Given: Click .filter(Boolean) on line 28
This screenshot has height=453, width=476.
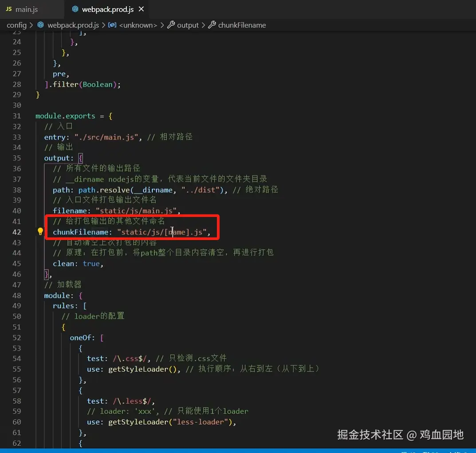Looking at the screenshot, I should pyautogui.click(x=83, y=84).
